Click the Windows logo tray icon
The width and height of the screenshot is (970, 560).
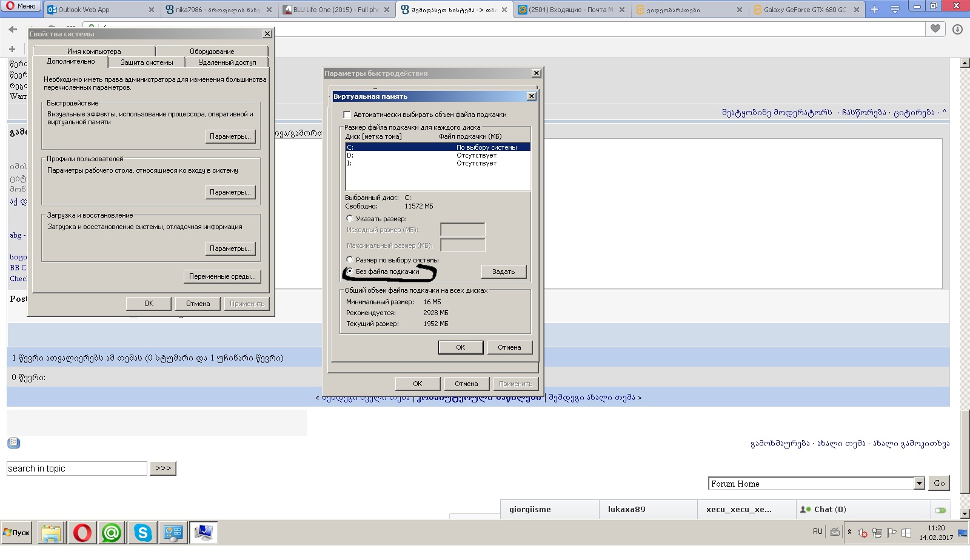pos(906,533)
